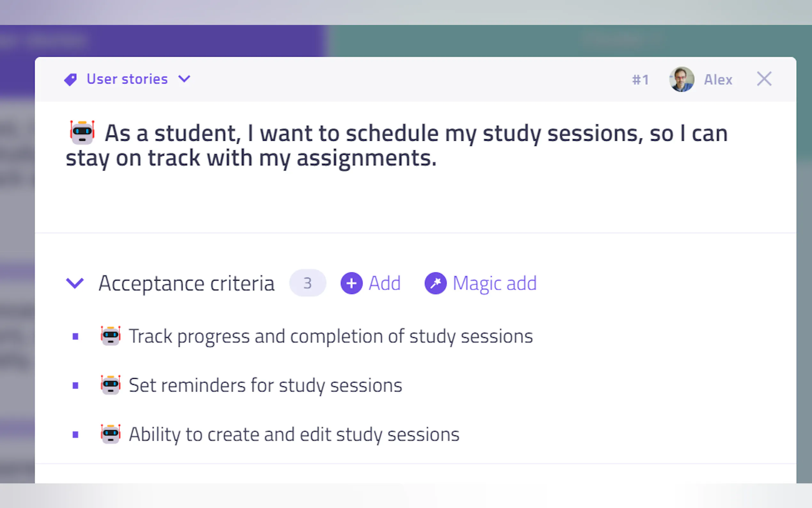Click the #1 story number
812x508 pixels.
640,80
